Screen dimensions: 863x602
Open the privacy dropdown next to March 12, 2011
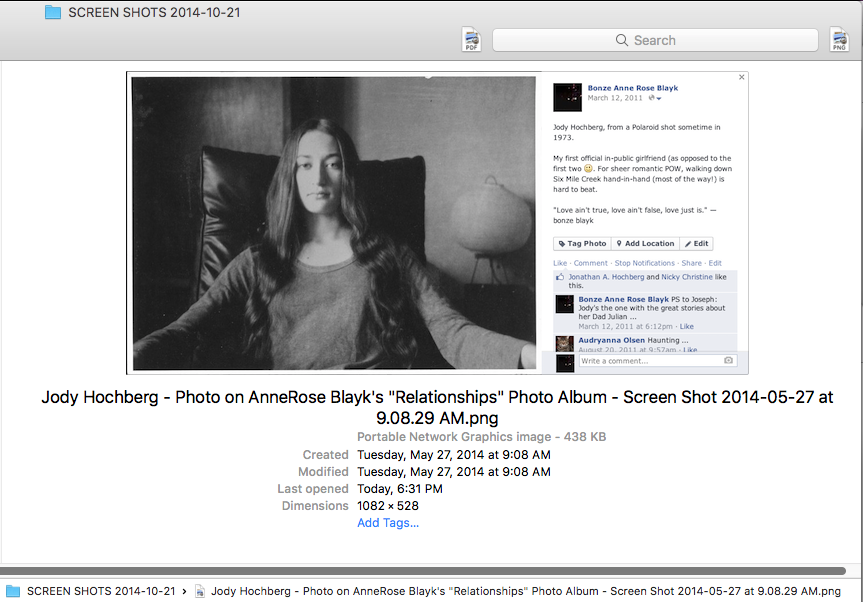654,98
